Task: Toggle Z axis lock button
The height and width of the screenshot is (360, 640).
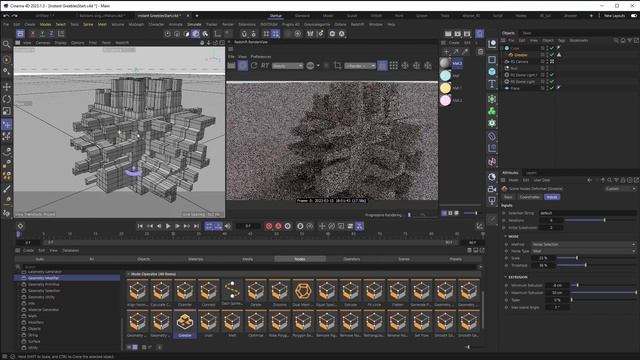Action: coord(51,34)
